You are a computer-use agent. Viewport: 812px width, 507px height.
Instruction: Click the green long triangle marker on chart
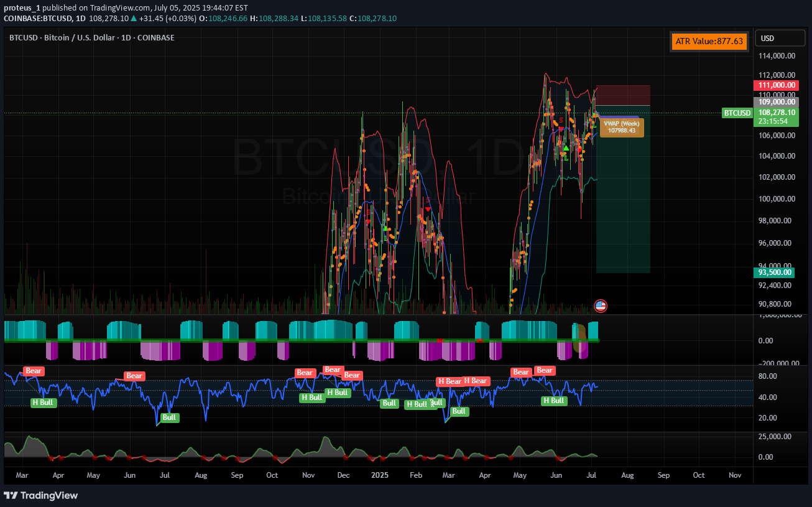pos(565,148)
